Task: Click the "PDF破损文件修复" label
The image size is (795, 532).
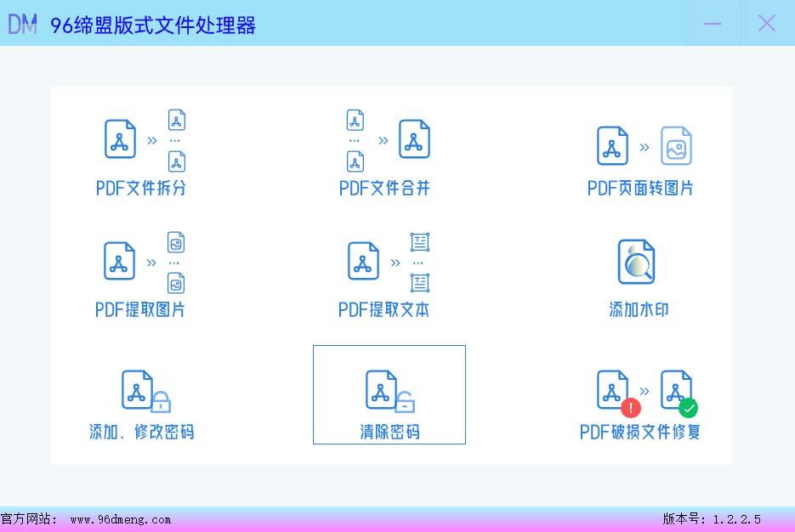Action: tap(640, 432)
